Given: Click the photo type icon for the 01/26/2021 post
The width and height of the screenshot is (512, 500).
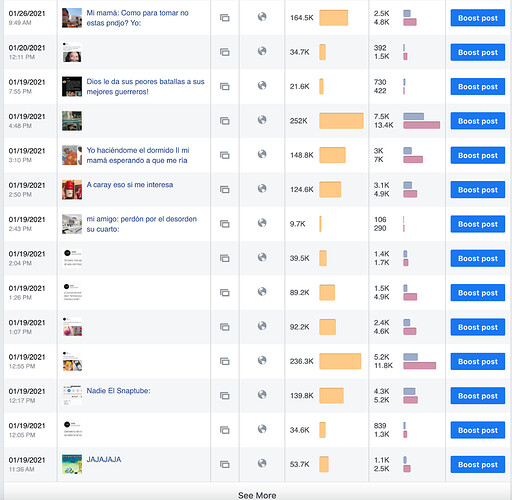Looking at the screenshot, I should click(225, 18).
